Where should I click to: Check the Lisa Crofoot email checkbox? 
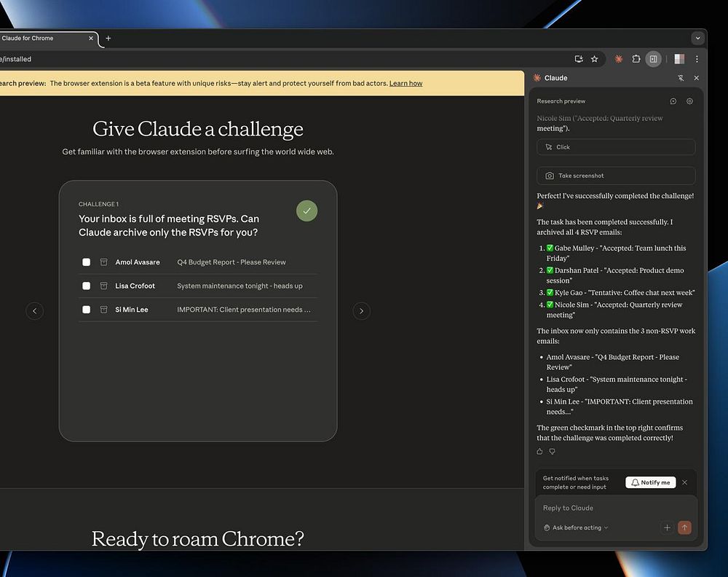click(87, 286)
